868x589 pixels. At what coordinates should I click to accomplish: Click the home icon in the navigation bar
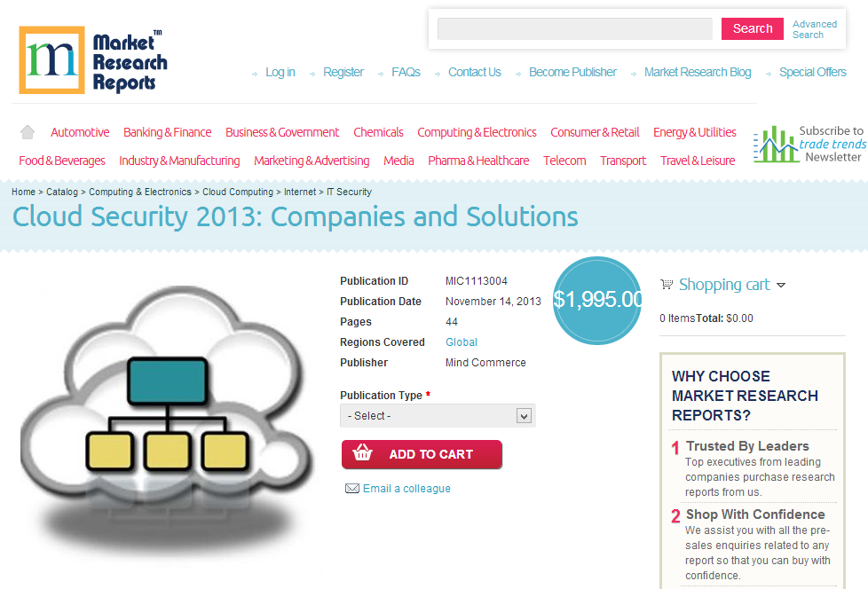[x=27, y=130]
